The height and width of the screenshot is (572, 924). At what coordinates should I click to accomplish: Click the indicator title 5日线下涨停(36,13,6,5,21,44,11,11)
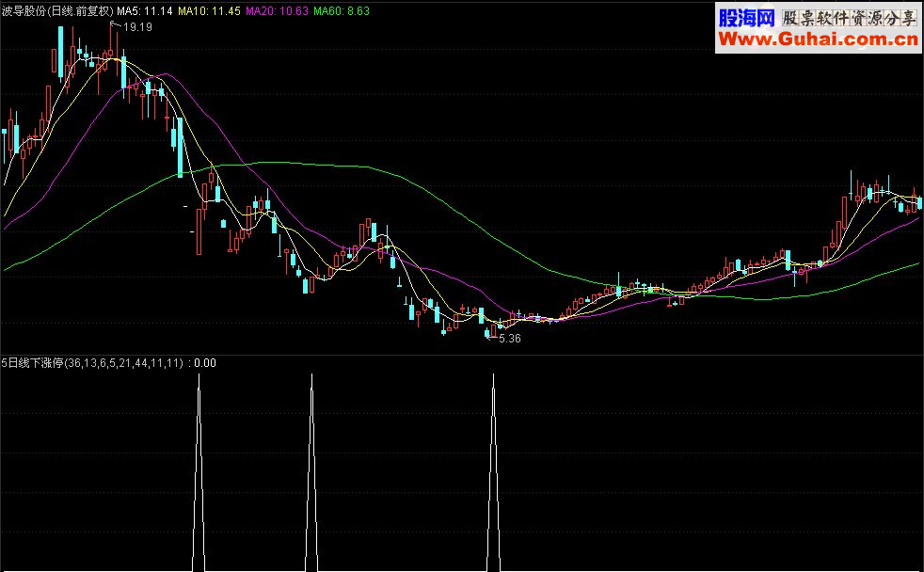pyautogui.click(x=92, y=363)
